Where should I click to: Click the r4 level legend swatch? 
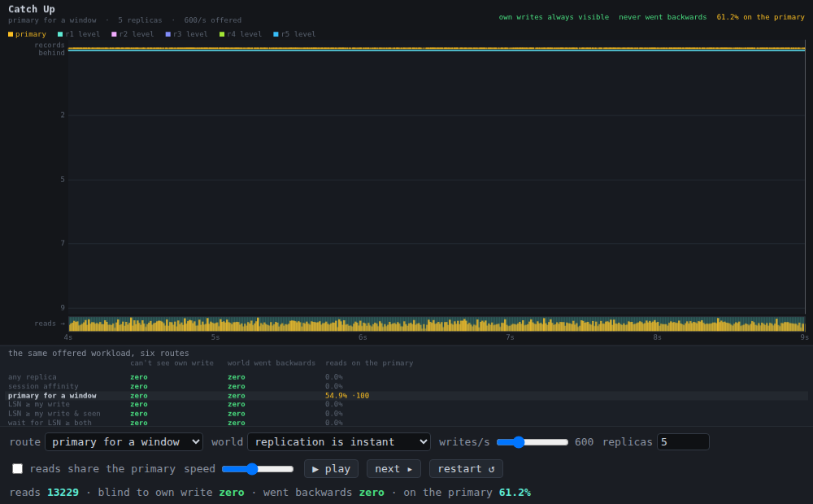pos(222,34)
